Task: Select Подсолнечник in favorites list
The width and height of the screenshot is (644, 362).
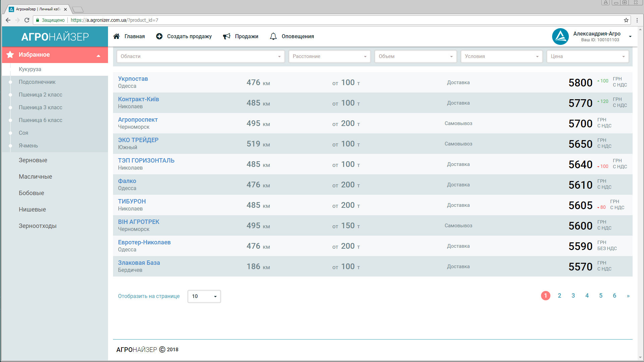Action: pos(37,82)
